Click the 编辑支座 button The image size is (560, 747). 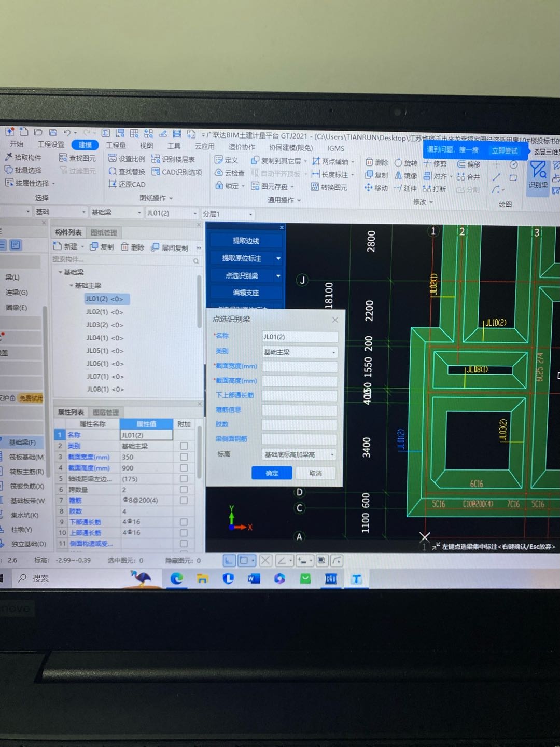tap(246, 293)
